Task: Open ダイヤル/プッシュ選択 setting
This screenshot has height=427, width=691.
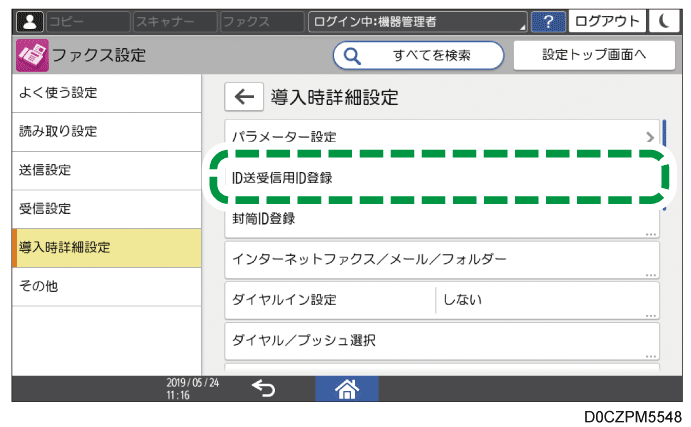Action: [x=442, y=341]
